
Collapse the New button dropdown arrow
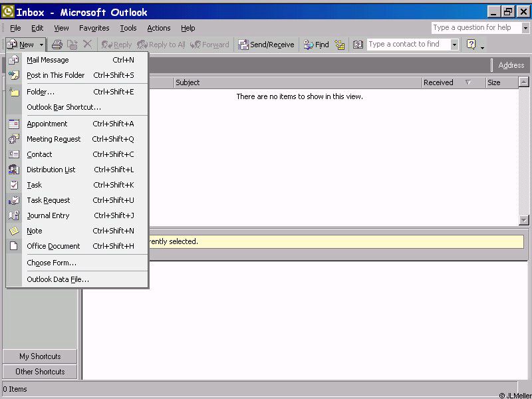41,45
